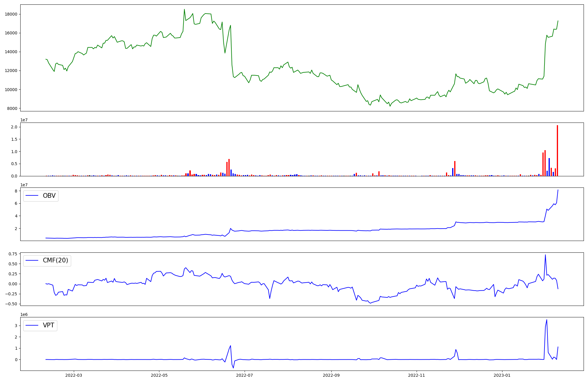Click the 8000 tick on price axis
588x382 pixels.
[12, 108]
